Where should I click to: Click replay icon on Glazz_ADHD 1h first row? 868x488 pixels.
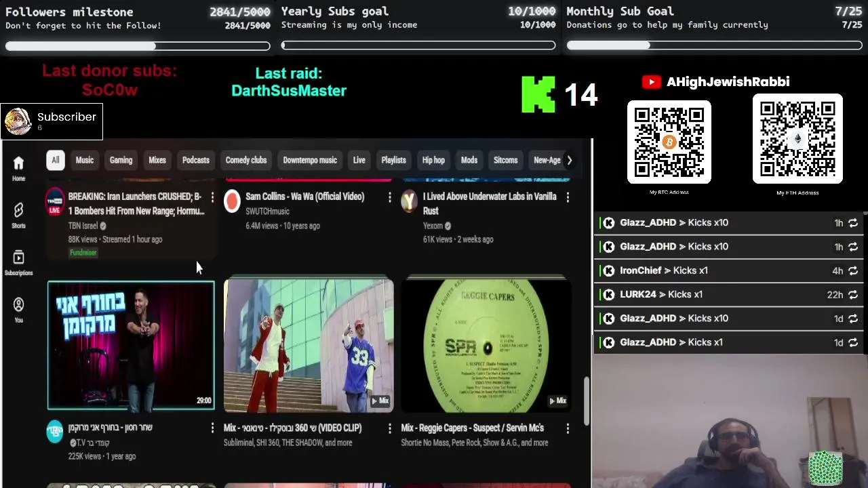[853, 223]
